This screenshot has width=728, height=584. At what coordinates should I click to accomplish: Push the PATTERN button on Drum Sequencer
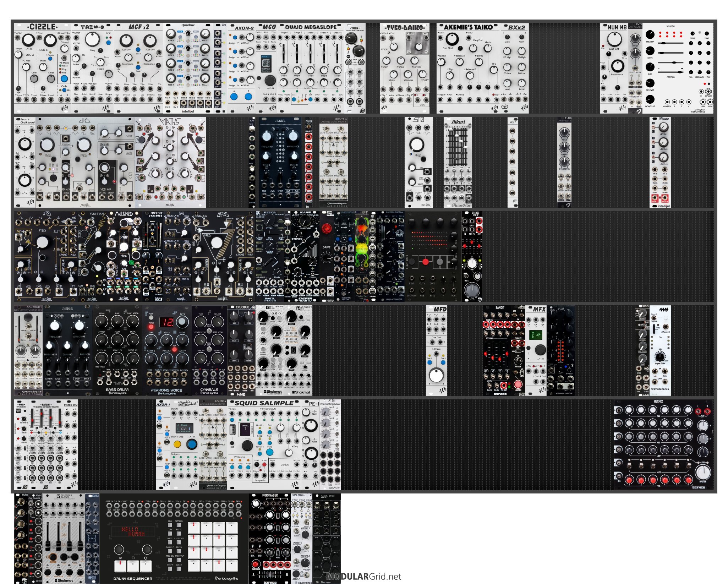pos(179,525)
